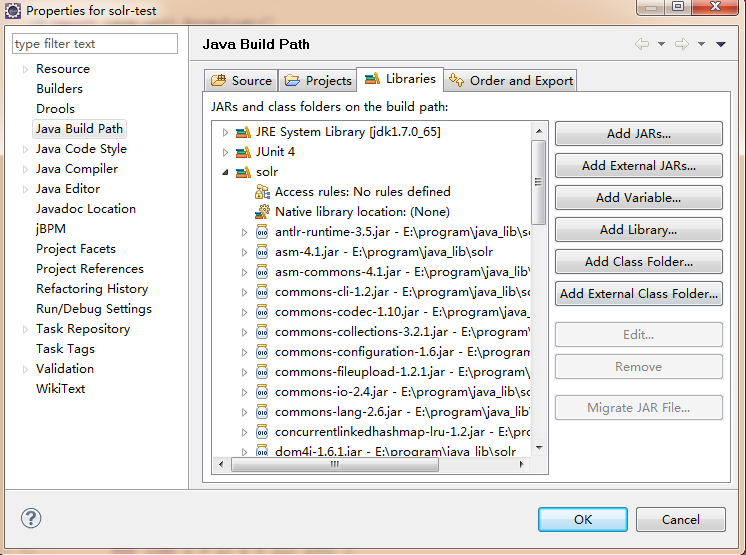Expand the Java Code Style category
This screenshot has height=555, width=746.
26,149
